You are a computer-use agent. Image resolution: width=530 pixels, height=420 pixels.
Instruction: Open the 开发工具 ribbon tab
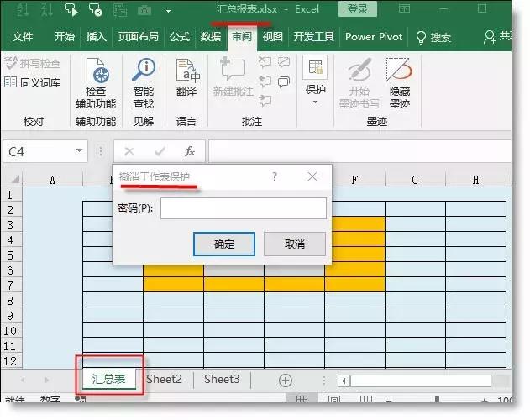click(x=313, y=36)
